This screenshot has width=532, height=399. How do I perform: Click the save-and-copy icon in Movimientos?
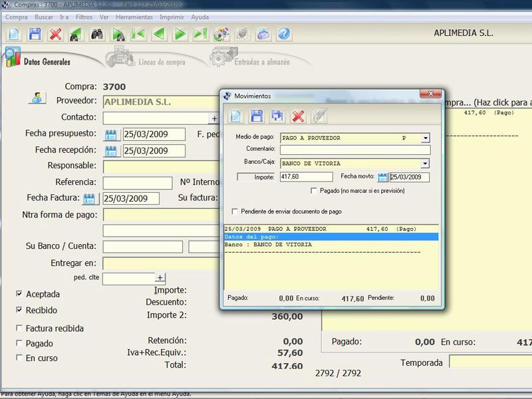(277, 116)
